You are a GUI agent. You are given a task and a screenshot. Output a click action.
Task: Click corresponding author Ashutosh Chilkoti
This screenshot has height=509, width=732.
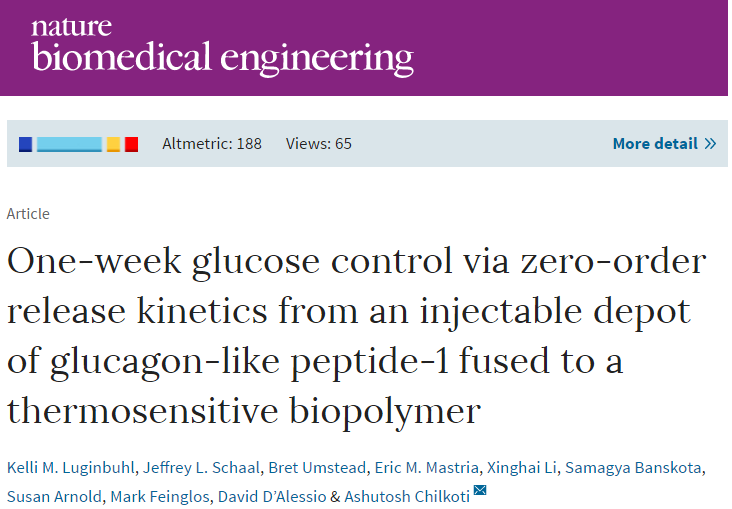[x=407, y=496]
